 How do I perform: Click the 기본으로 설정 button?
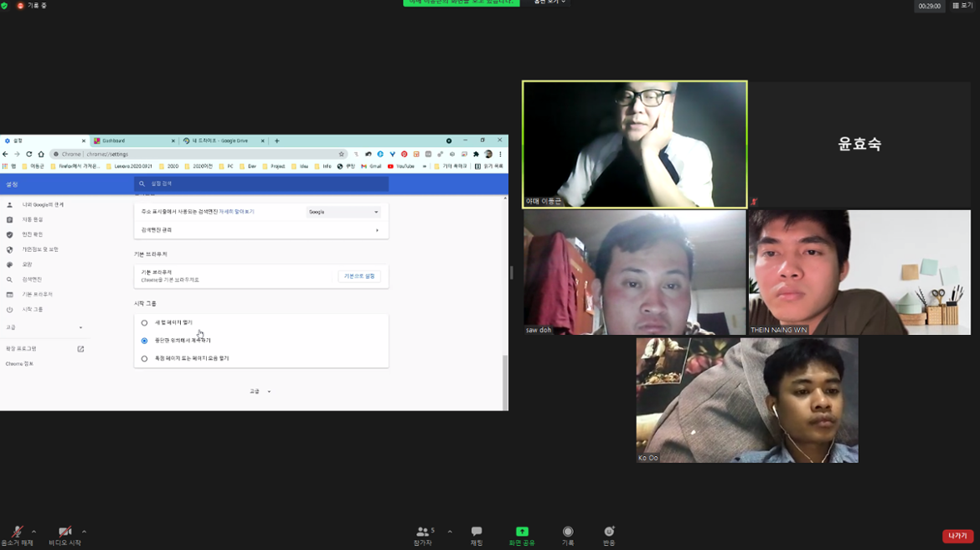click(x=359, y=276)
